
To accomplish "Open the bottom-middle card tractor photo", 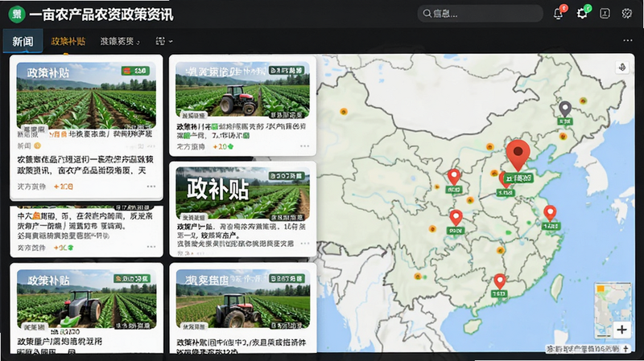I will coord(243,299).
